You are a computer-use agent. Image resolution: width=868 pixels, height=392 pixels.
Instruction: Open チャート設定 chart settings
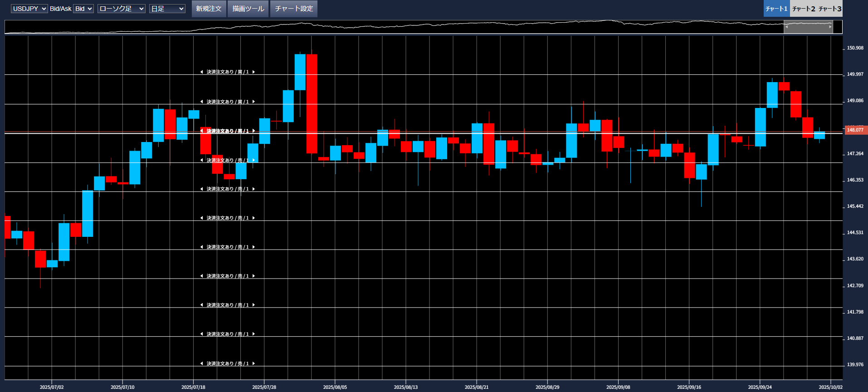tap(294, 9)
